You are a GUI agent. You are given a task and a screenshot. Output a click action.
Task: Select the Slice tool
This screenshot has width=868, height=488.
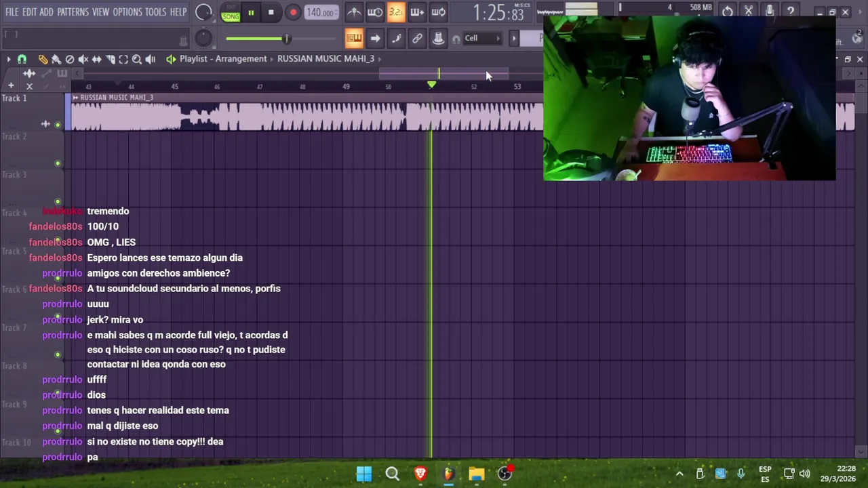point(110,60)
